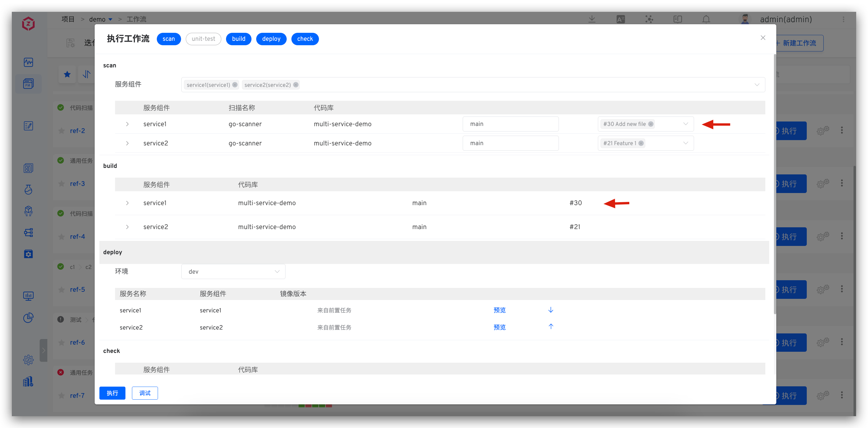Open the ref-7 workflow link

[77, 396]
